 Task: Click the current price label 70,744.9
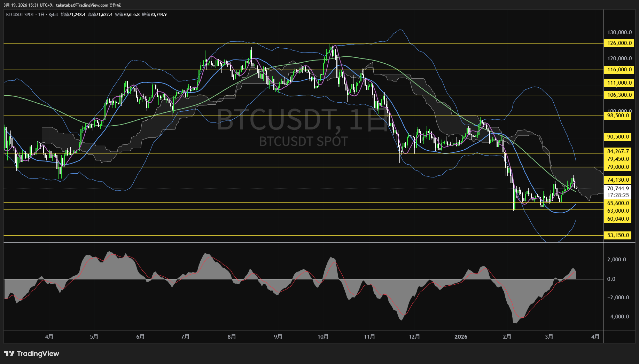[x=618, y=188]
